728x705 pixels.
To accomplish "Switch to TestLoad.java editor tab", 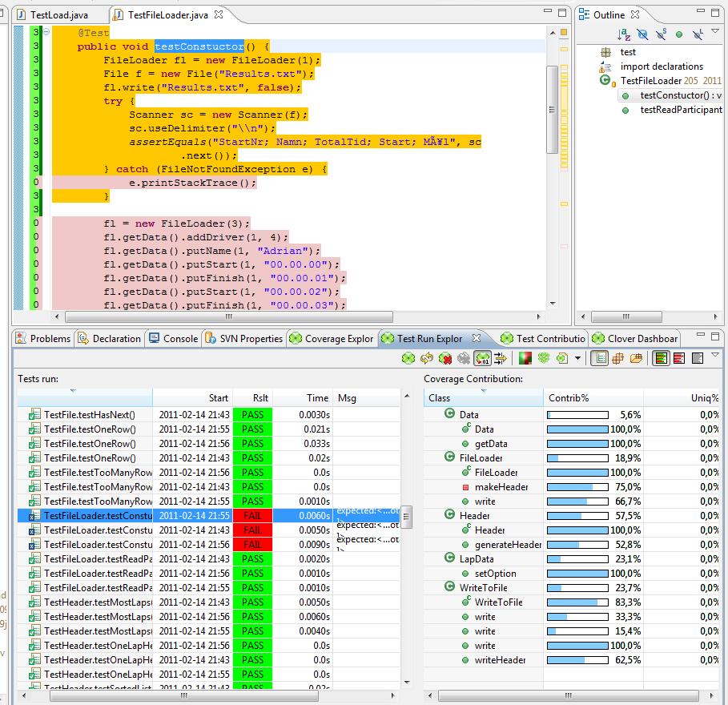I will (x=58, y=15).
